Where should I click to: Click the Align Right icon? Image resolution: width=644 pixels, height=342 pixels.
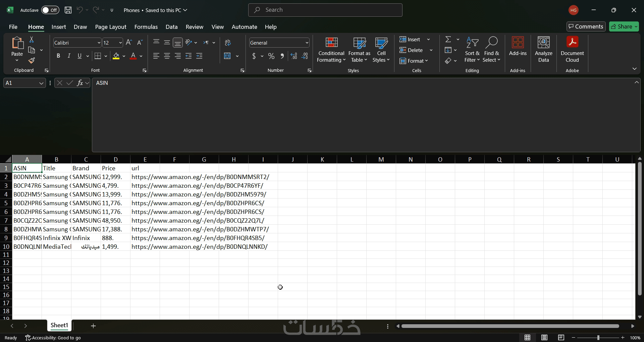(x=178, y=56)
